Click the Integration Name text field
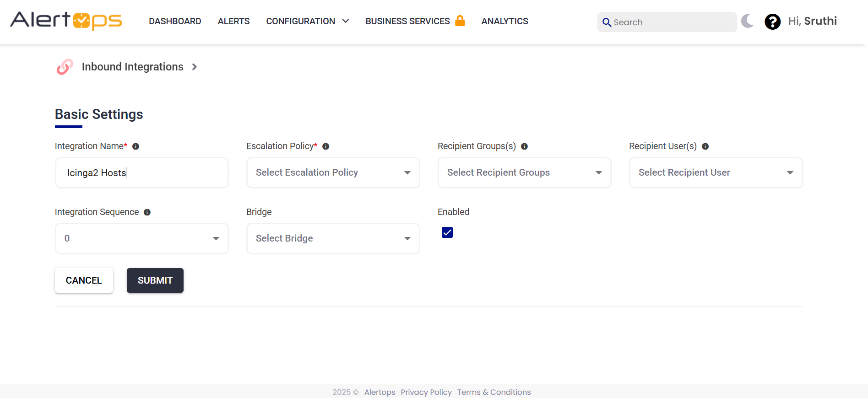The height and width of the screenshot is (398, 868). (141, 172)
